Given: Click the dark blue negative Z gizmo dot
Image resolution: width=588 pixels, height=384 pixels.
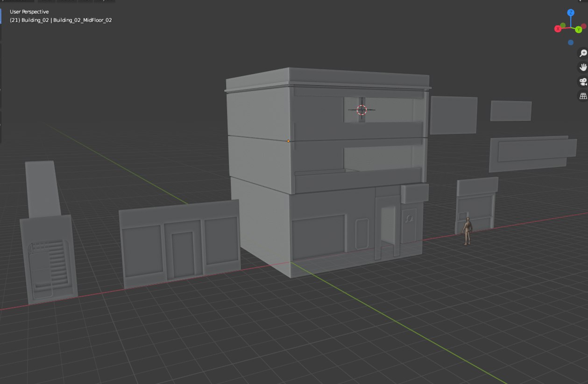Looking at the screenshot, I should [571, 43].
